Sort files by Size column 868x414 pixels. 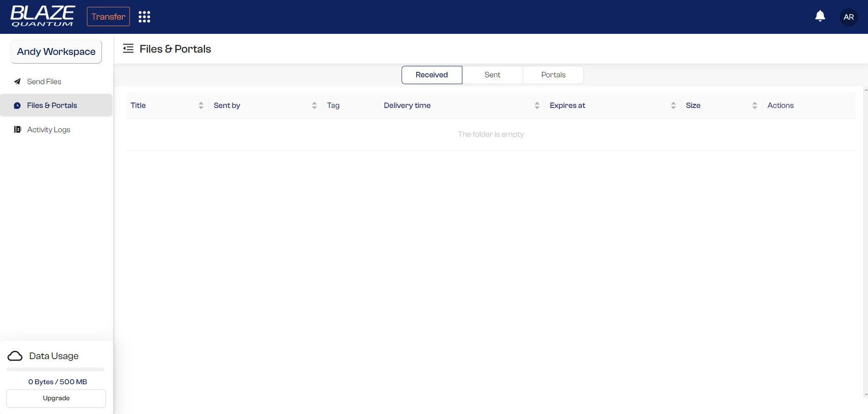(x=755, y=105)
